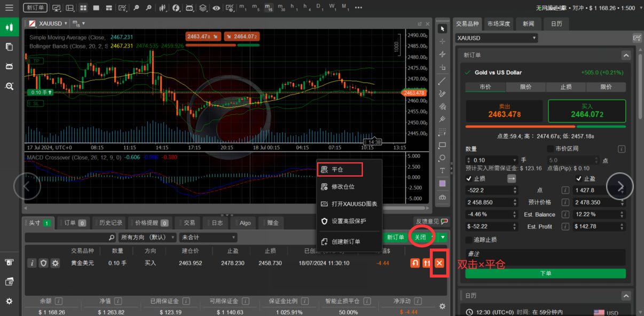The height and width of the screenshot is (316, 644).
Task: Open the positions panel settings gear
Action: pos(442,306)
